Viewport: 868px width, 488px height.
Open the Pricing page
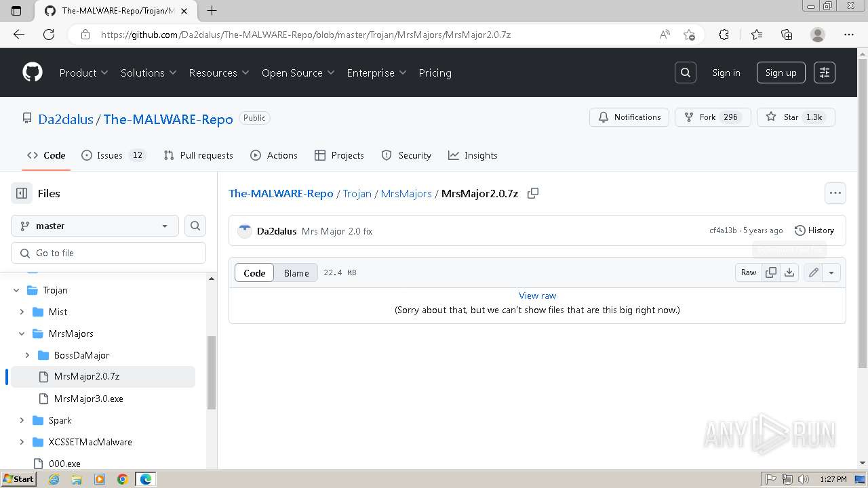435,73
